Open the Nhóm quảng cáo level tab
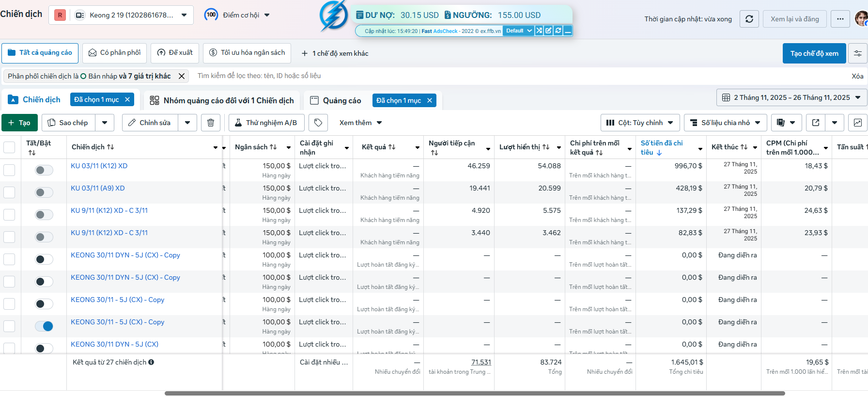This screenshot has width=868, height=397. 222,100
